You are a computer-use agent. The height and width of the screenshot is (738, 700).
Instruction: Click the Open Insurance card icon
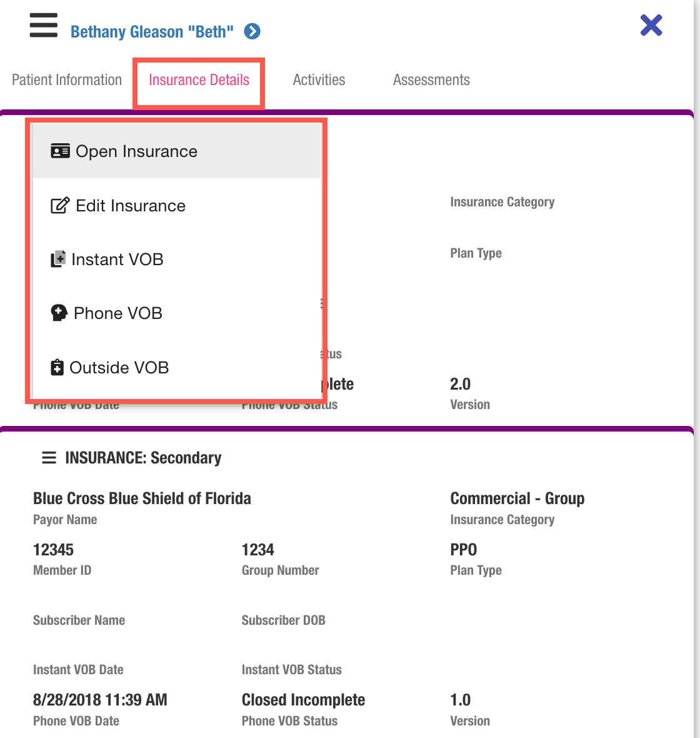60,151
